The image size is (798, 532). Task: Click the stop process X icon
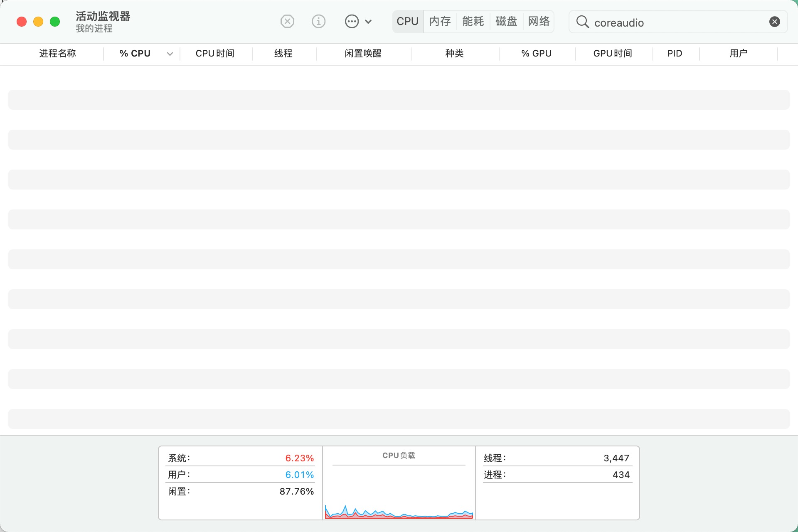click(x=287, y=21)
